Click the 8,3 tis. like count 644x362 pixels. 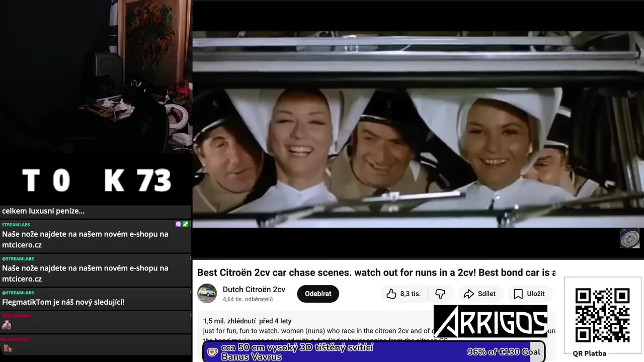pyautogui.click(x=411, y=294)
